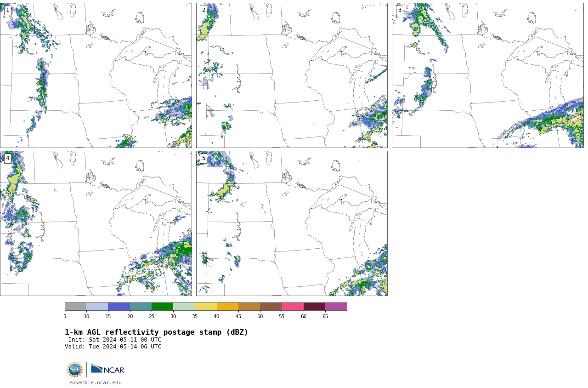
Task: Click the pale green 30-35 dBZ swatch
Action: click(x=184, y=307)
